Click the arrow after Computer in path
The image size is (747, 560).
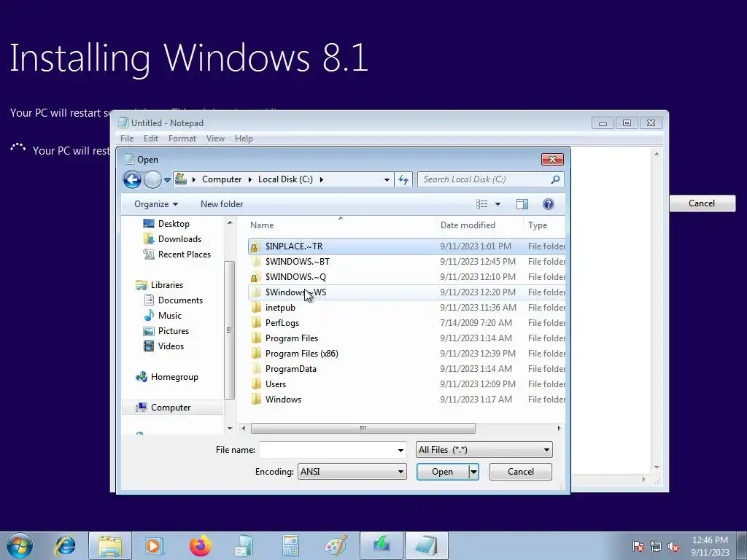pyautogui.click(x=250, y=179)
